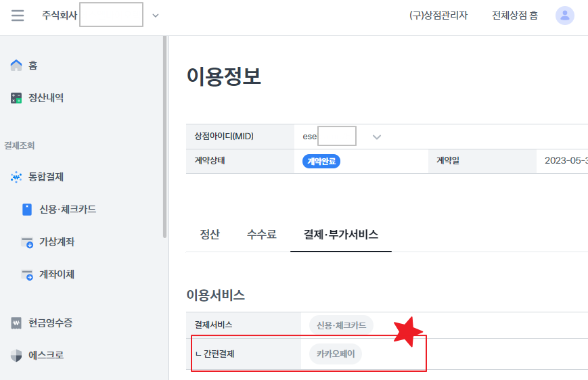This screenshot has height=380, width=588.
Task: Click the 계약일 label cell
Action: pos(482,161)
